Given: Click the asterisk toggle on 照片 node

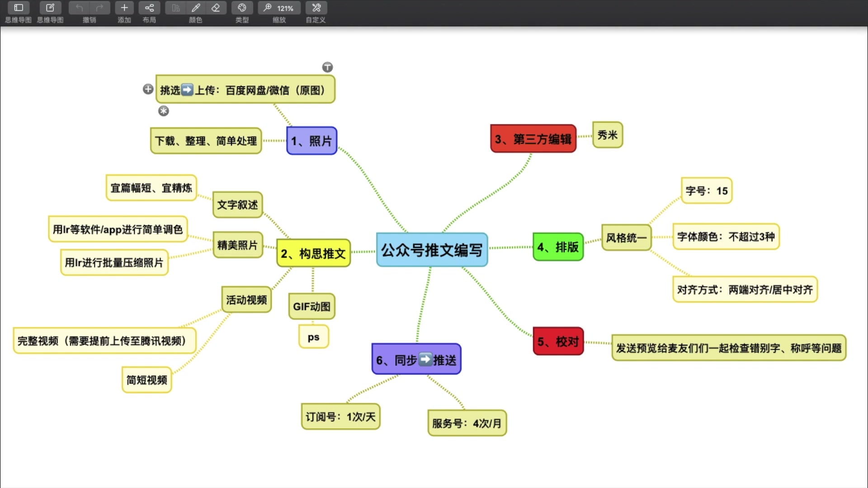Looking at the screenshot, I should pyautogui.click(x=163, y=111).
